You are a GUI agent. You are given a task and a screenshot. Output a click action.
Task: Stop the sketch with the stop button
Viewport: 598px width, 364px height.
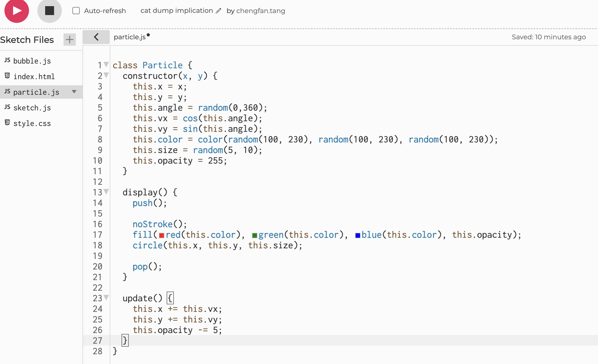(50, 11)
